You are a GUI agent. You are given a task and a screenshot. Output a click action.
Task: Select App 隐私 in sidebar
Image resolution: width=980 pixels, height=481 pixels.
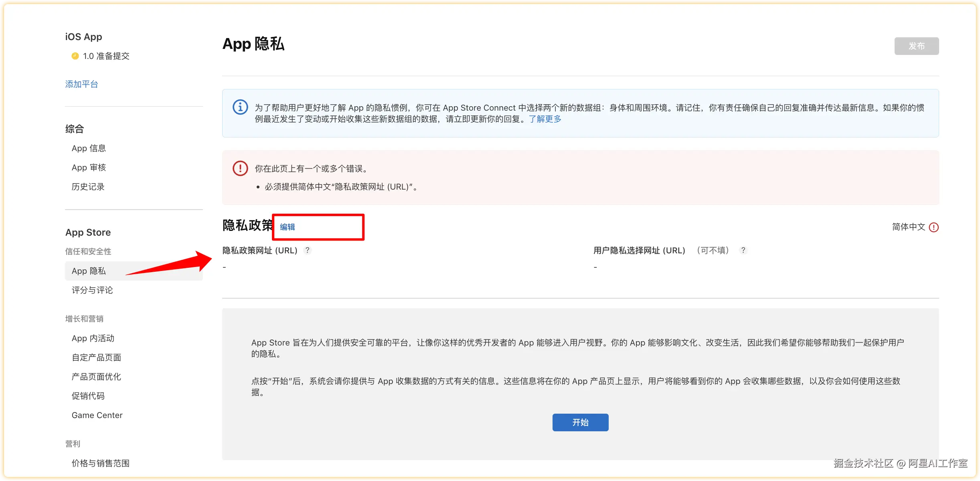tap(89, 271)
